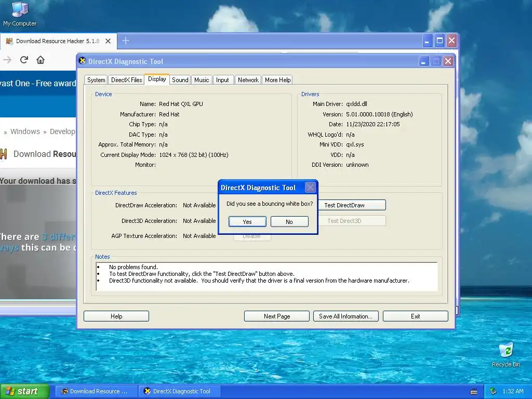Click on-screen keyboard tray icon

(x=474, y=392)
